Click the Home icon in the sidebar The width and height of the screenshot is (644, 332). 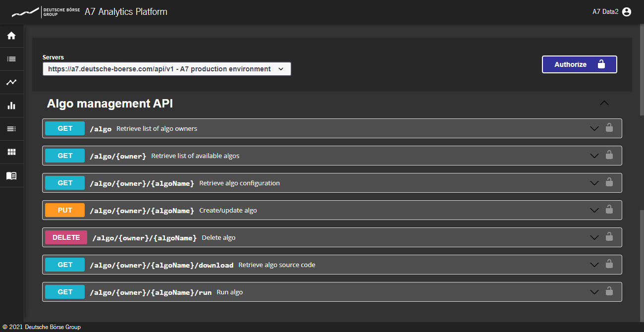11,36
